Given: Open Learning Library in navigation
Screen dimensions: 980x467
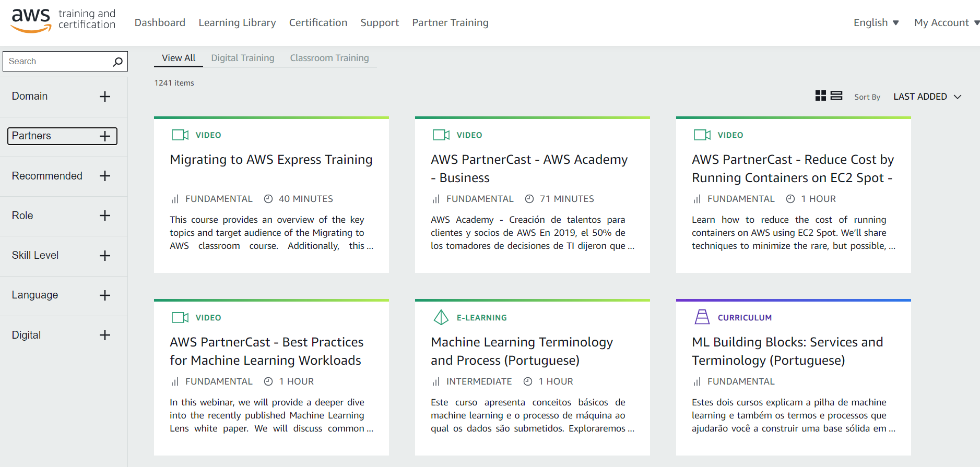Looking at the screenshot, I should [237, 22].
